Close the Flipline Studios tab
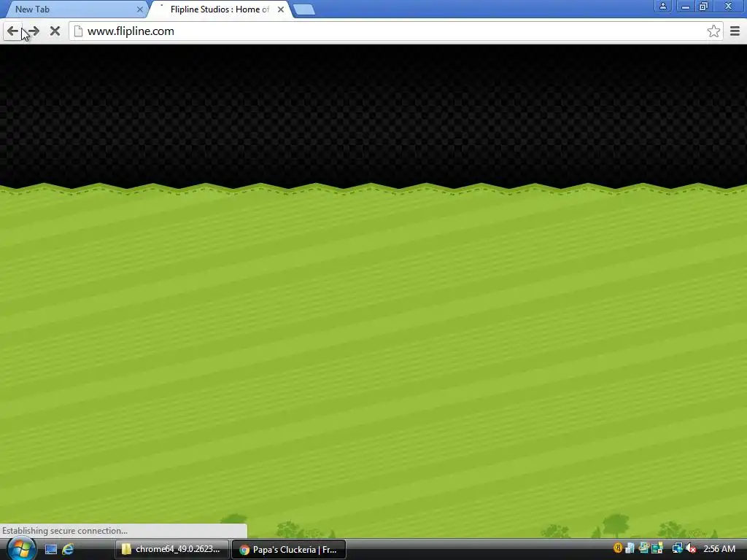747x560 pixels. [x=281, y=9]
